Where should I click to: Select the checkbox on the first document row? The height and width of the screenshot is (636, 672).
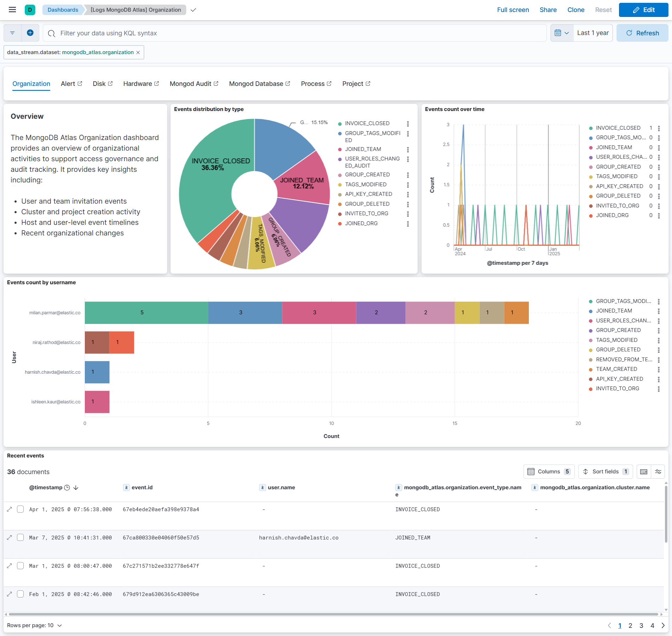(20, 509)
